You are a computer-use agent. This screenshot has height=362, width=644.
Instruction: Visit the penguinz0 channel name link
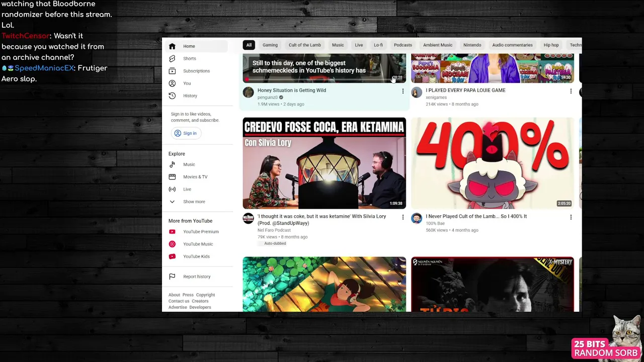click(267, 98)
